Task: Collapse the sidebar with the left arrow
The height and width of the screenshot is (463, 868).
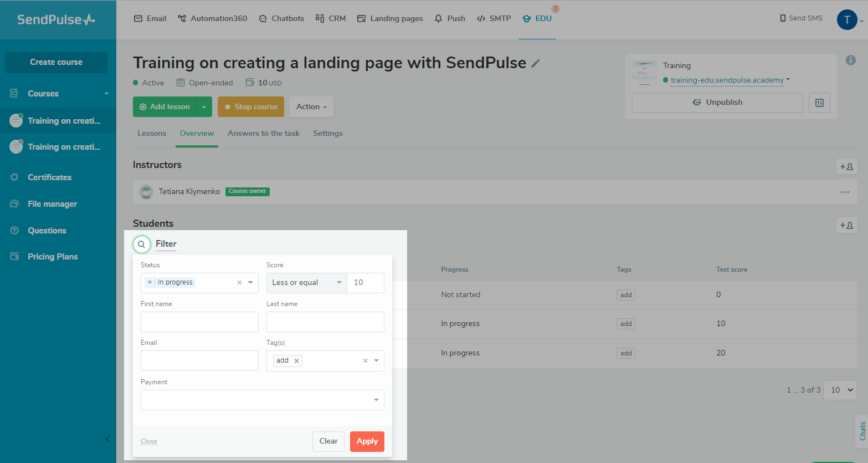Action: pyautogui.click(x=107, y=439)
